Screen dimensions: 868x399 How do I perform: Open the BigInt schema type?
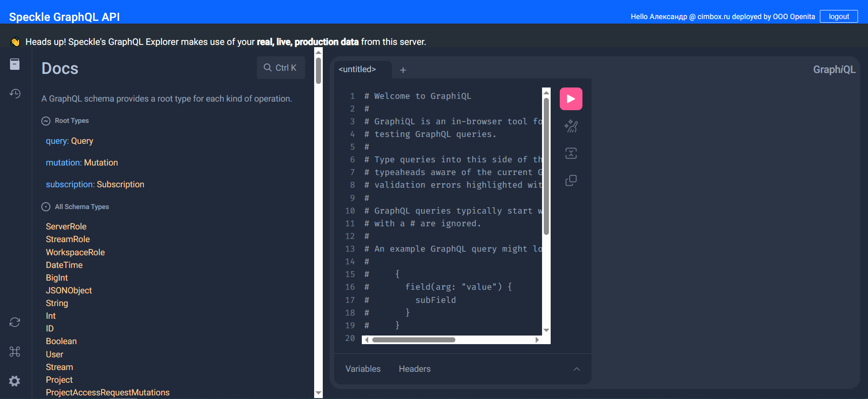pyautogui.click(x=57, y=277)
